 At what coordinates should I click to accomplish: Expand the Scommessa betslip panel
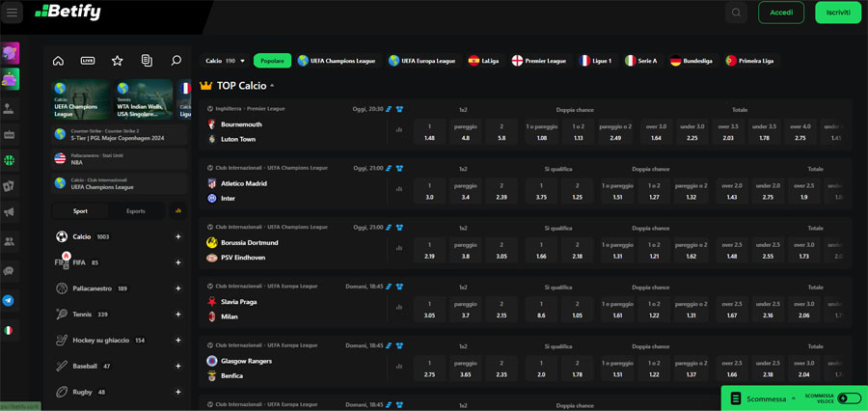pos(765,398)
